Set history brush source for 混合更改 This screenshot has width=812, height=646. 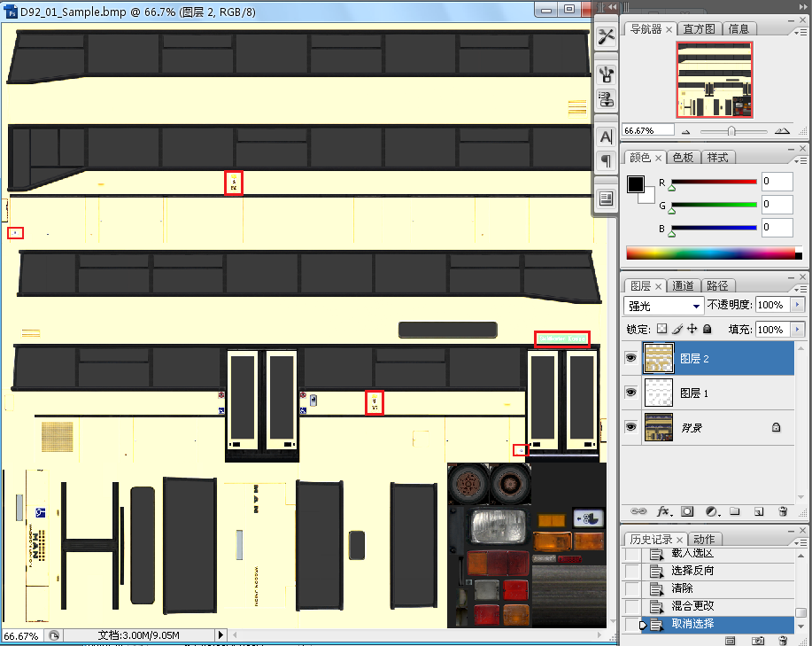[631, 606]
